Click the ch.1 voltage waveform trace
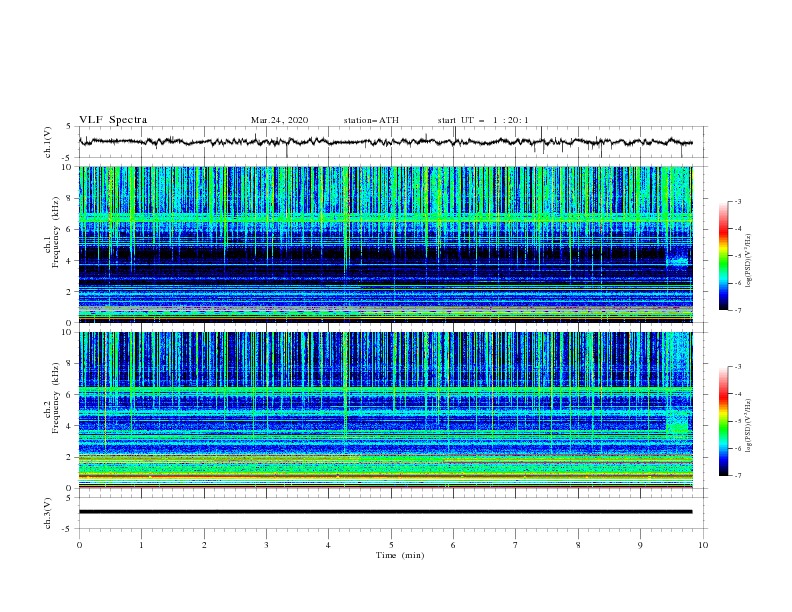Image resolution: width=792 pixels, height=612 pixels. click(x=385, y=142)
